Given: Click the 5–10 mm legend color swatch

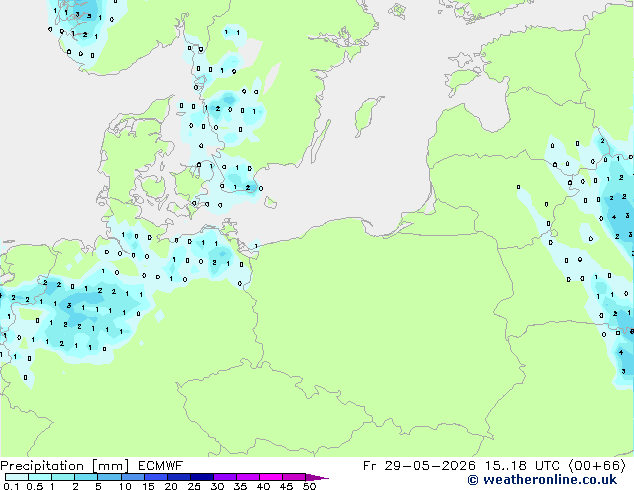Looking at the screenshot, I should (x=109, y=477).
